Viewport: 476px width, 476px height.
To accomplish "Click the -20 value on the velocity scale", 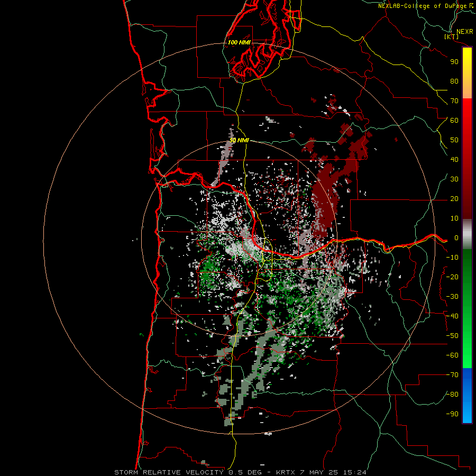I will (x=452, y=277).
